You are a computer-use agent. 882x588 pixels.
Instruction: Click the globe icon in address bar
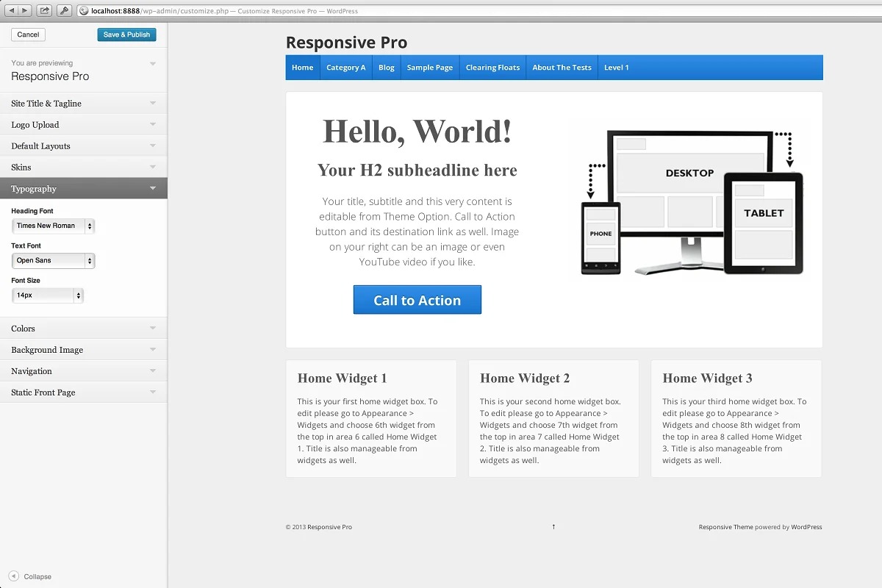coord(84,11)
